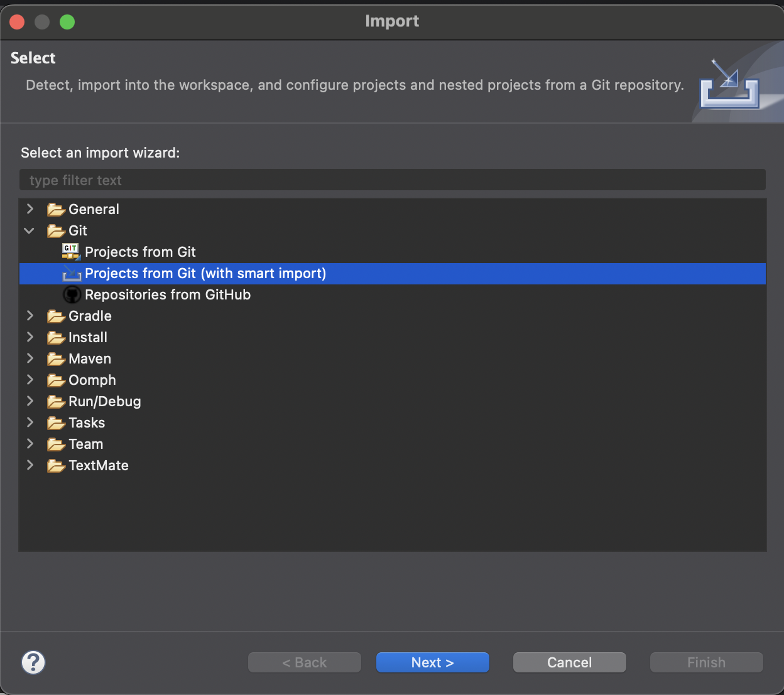
Task: Expand the General category
Action: click(30, 209)
